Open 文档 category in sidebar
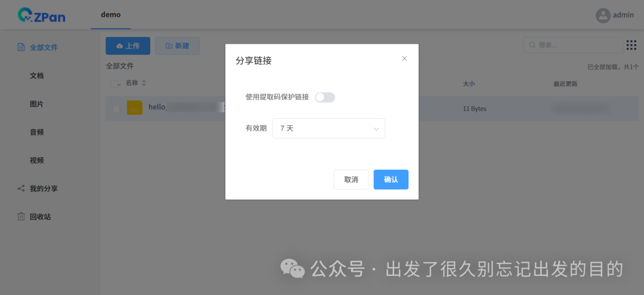Viewport: 644px width, 295px height. click(36, 76)
